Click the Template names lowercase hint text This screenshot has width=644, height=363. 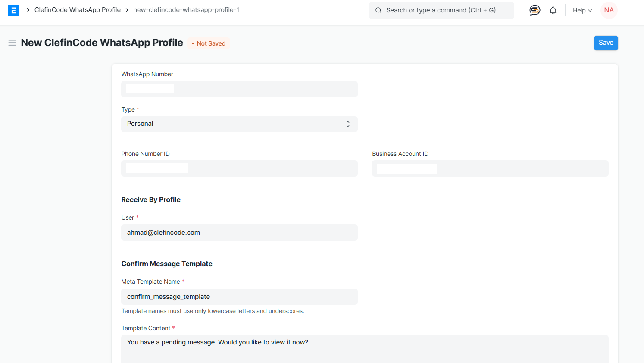coord(213,311)
